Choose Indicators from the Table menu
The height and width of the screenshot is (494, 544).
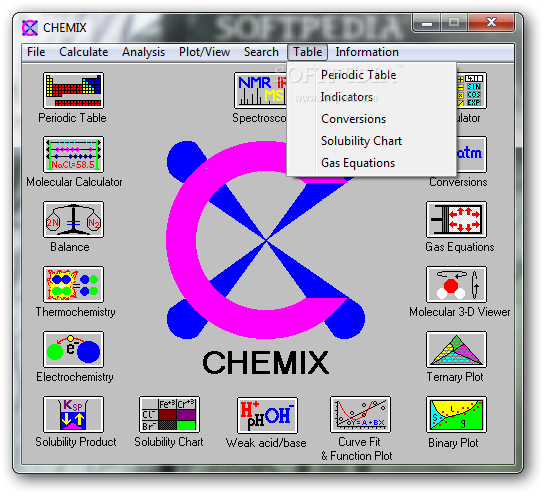371,97
